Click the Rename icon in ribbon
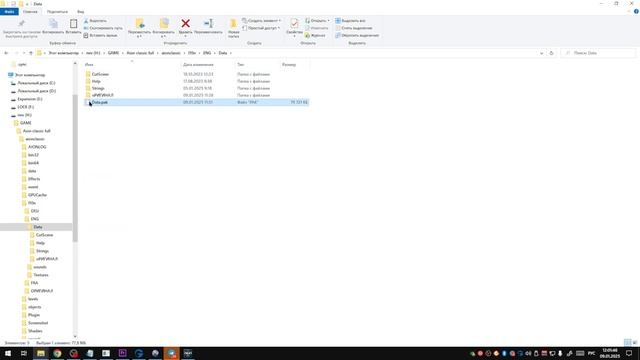 pyautogui.click(x=208, y=23)
